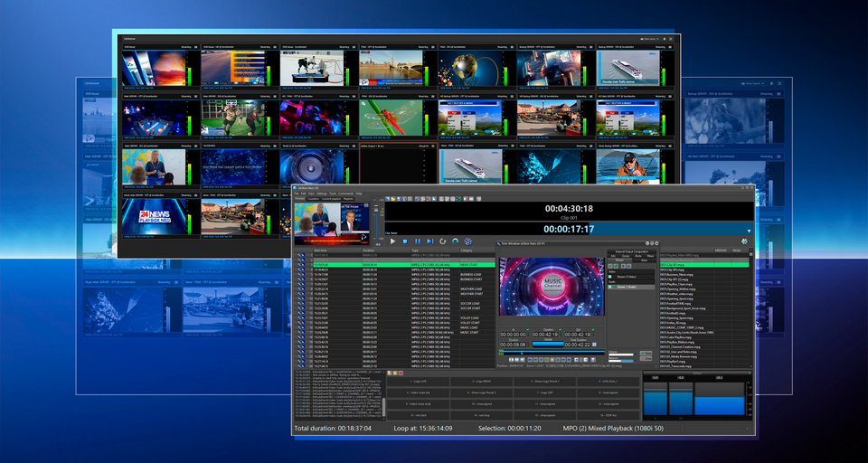Trigger the '7 - Logo OFF' button

545,392
